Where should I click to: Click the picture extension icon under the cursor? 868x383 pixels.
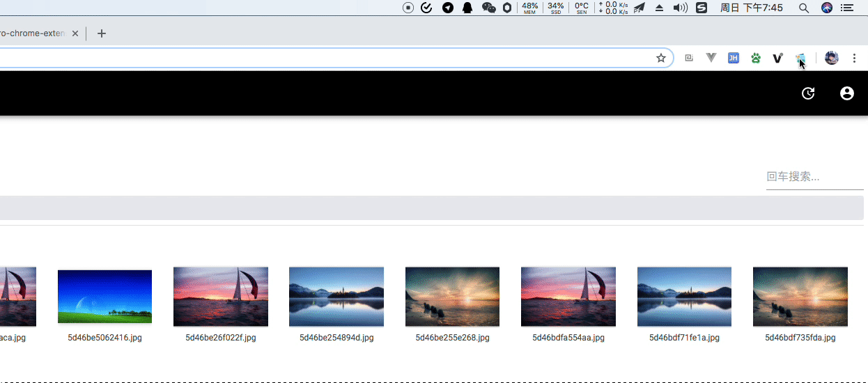tap(801, 58)
